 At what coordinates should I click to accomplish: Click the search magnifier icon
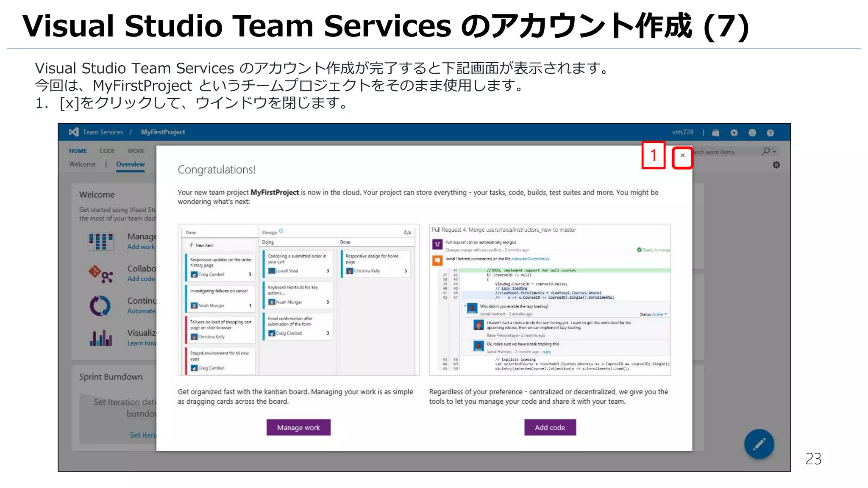click(x=766, y=151)
